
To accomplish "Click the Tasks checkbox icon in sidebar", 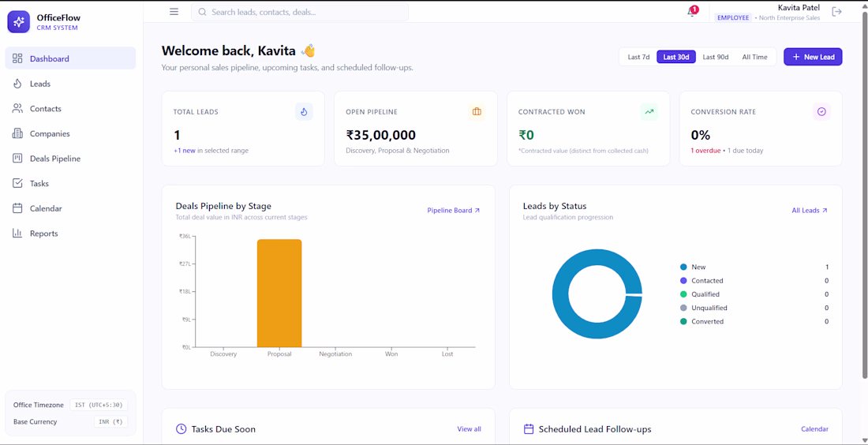I will (x=17, y=183).
